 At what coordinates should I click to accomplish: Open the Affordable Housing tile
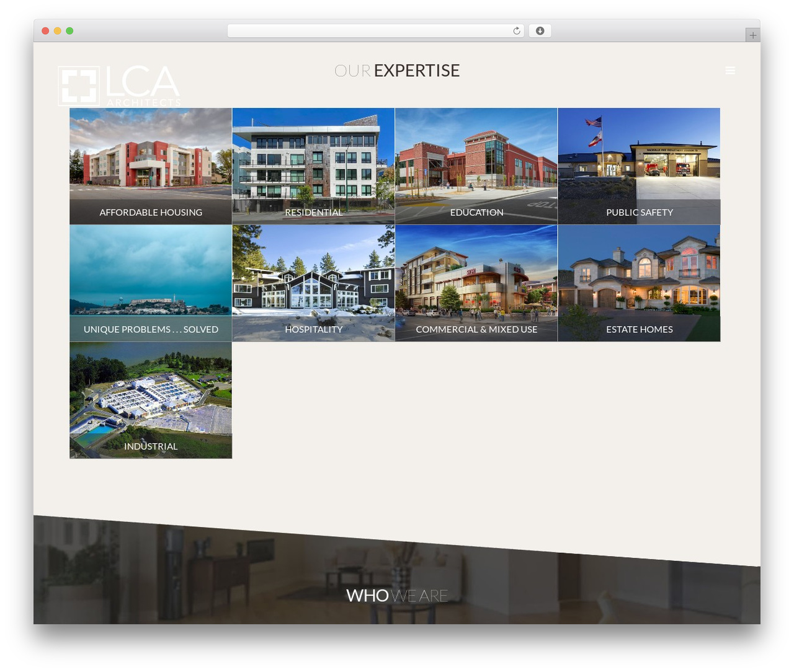(x=151, y=166)
